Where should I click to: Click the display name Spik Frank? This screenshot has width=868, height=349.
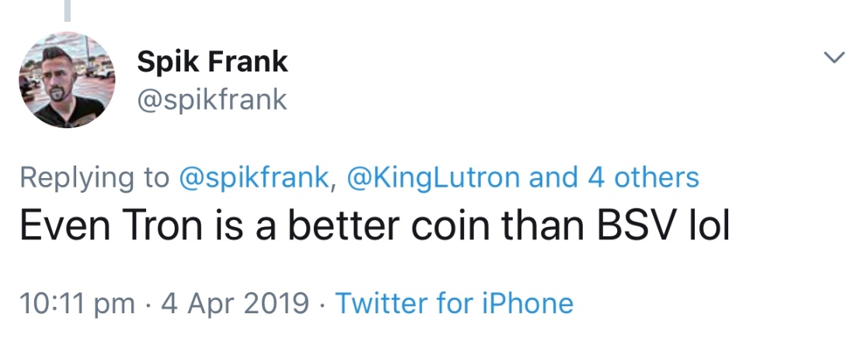point(212,61)
